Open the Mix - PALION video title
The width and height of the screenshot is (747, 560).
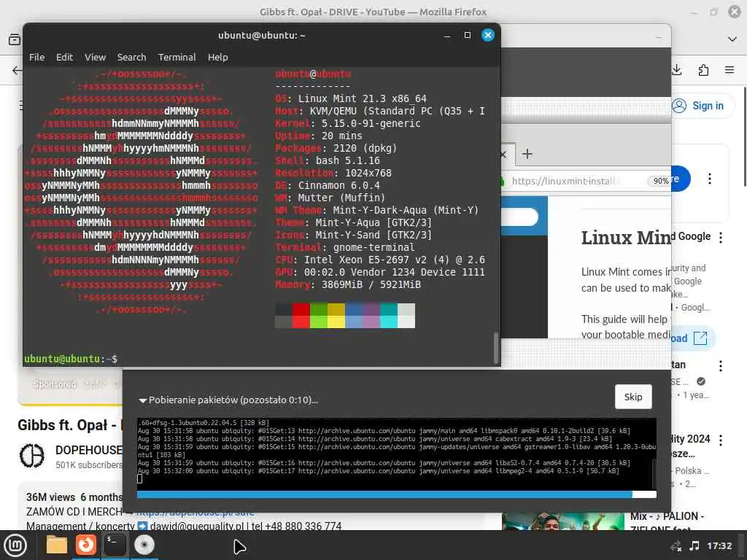point(667,522)
